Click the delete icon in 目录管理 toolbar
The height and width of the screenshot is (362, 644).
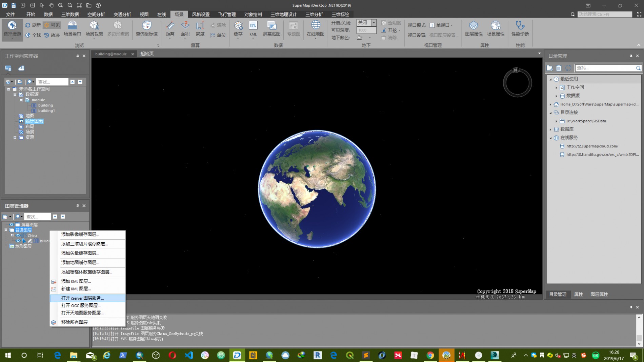click(559, 68)
